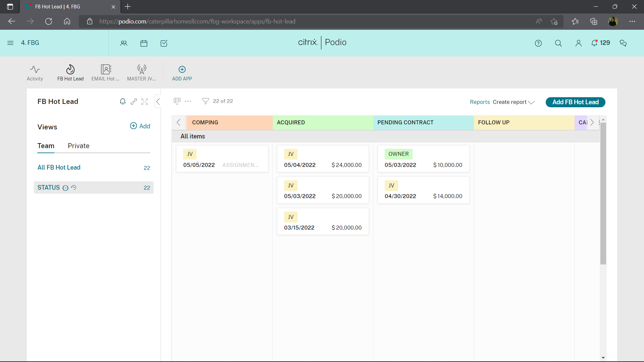Open the chat bubbles icon
This screenshot has height=362, width=644.
pos(623,43)
